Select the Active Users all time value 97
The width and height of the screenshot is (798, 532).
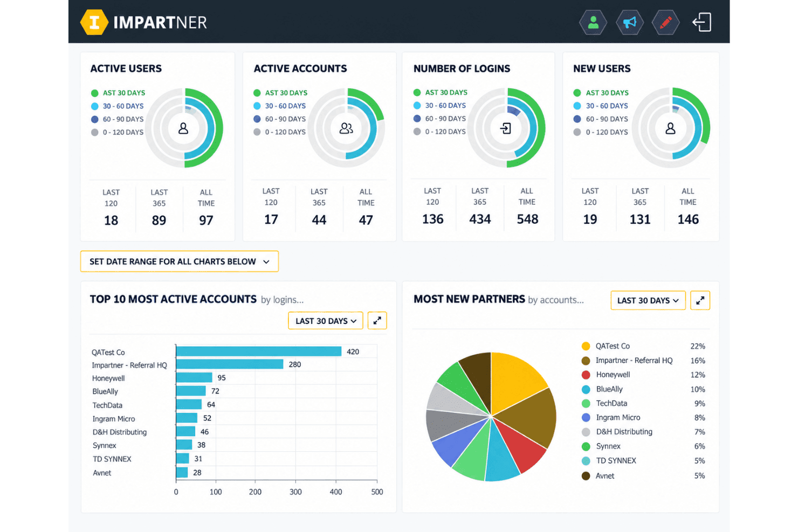pos(206,220)
